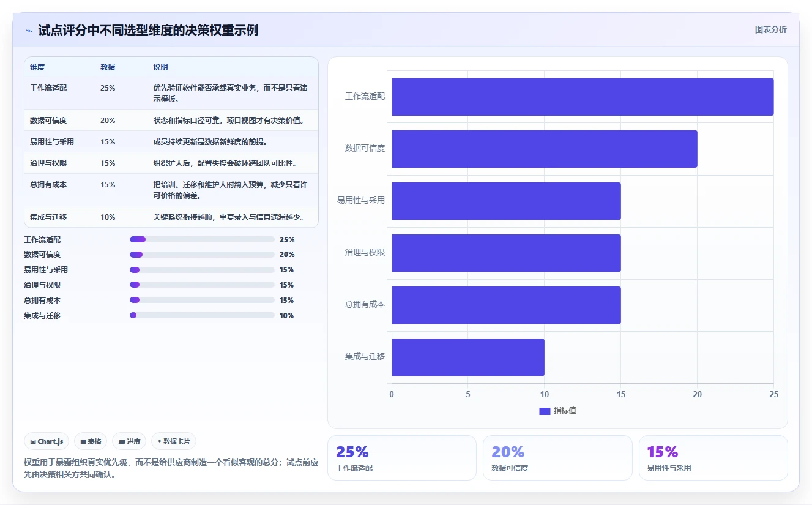Click the description 组织扩大后，配置失控

225,163
